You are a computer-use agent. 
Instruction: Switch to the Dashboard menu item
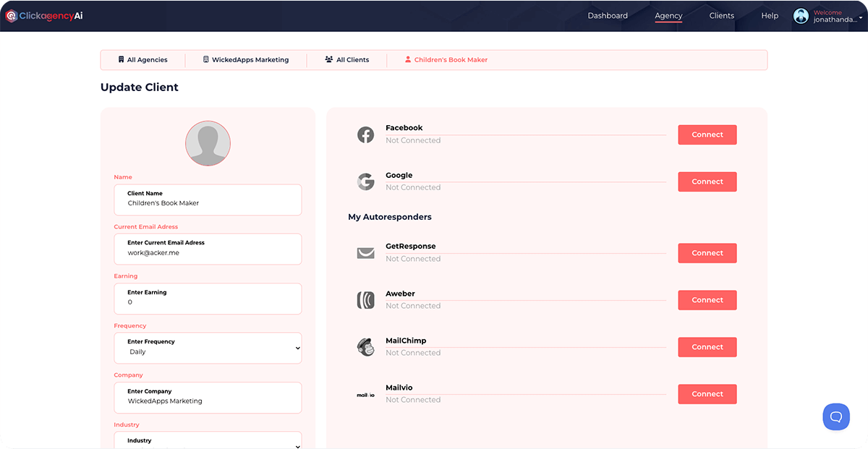(x=608, y=15)
